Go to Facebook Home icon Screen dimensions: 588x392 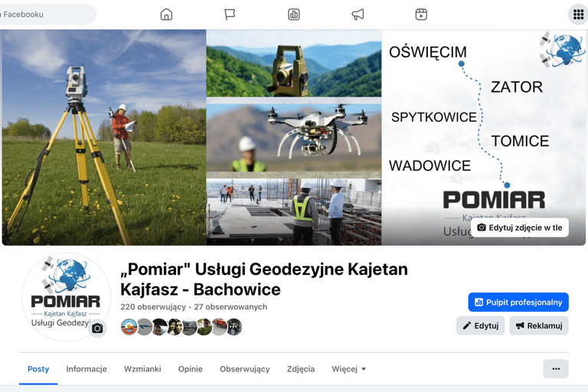166,15
